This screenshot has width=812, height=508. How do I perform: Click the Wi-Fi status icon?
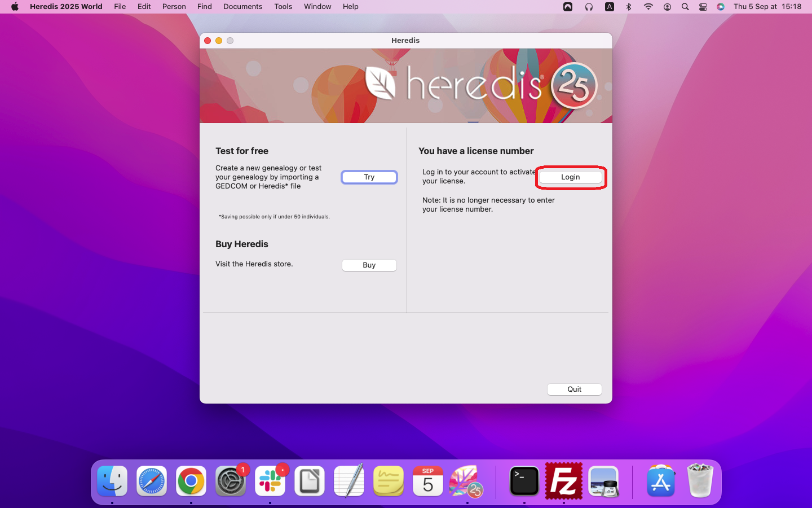[648, 7]
